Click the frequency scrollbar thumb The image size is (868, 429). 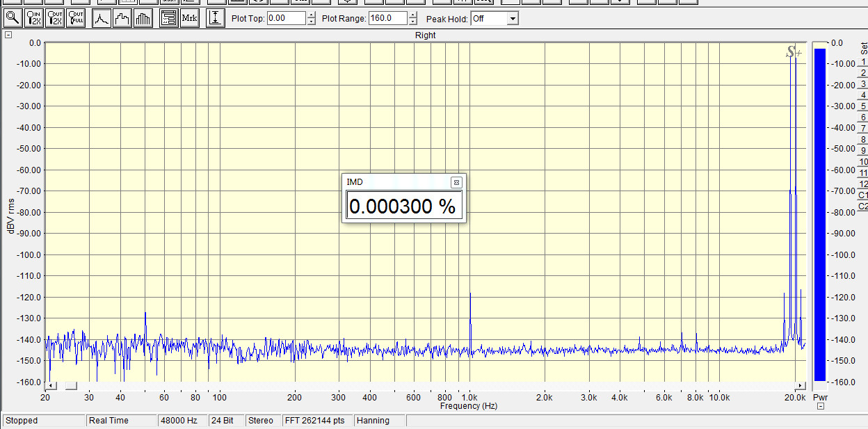(71, 385)
